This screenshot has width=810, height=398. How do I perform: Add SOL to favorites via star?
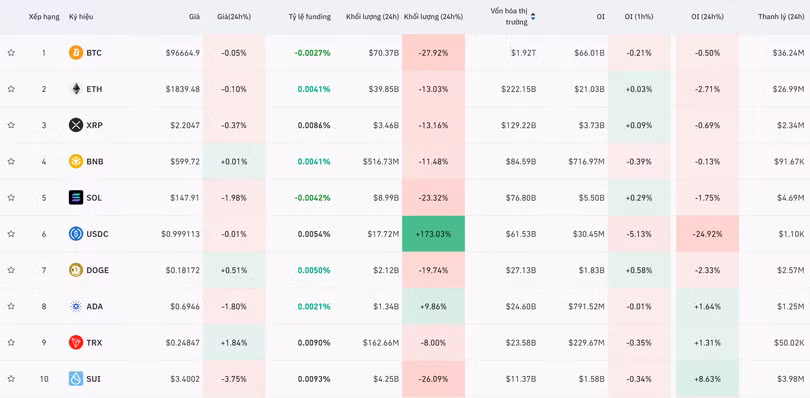click(11, 197)
